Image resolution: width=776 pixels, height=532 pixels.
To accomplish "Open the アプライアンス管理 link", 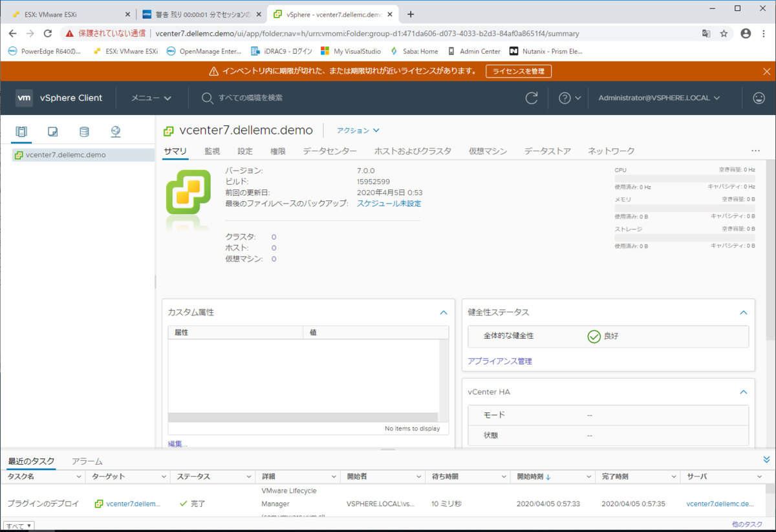I will tap(500, 361).
